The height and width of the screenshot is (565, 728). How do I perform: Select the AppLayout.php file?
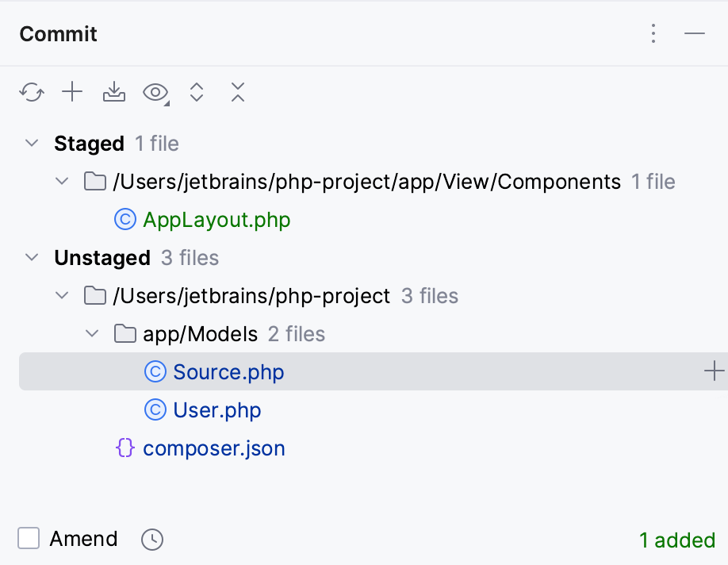coord(215,220)
